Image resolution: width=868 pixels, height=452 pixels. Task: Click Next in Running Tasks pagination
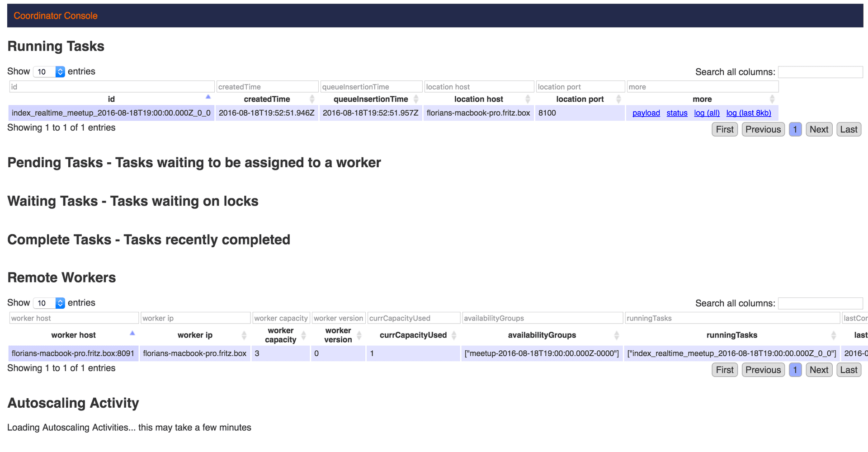pyautogui.click(x=819, y=130)
